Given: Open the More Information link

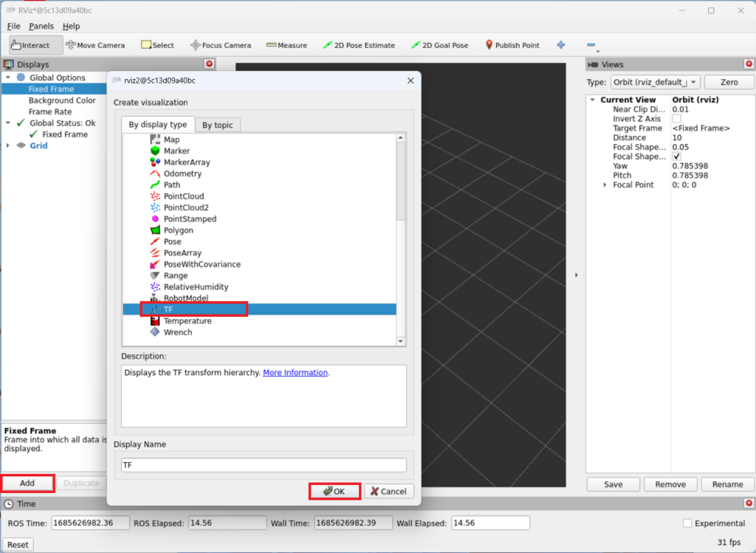Looking at the screenshot, I should pos(295,372).
